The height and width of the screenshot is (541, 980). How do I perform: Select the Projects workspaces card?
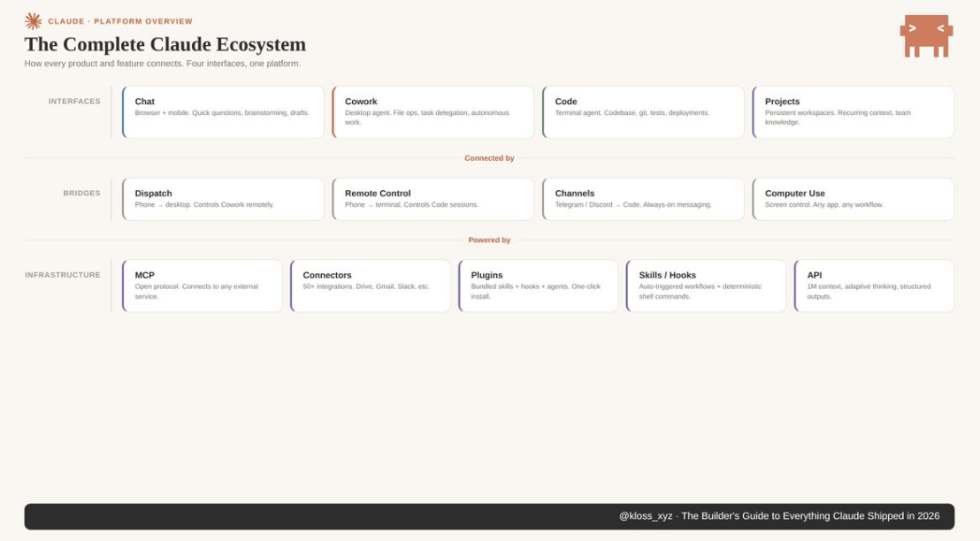tap(853, 112)
